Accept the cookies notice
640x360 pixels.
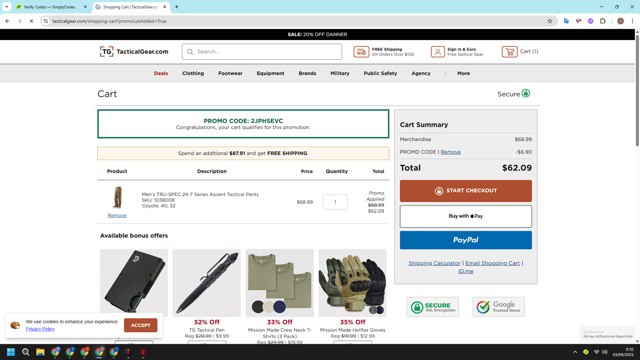coord(140,325)
